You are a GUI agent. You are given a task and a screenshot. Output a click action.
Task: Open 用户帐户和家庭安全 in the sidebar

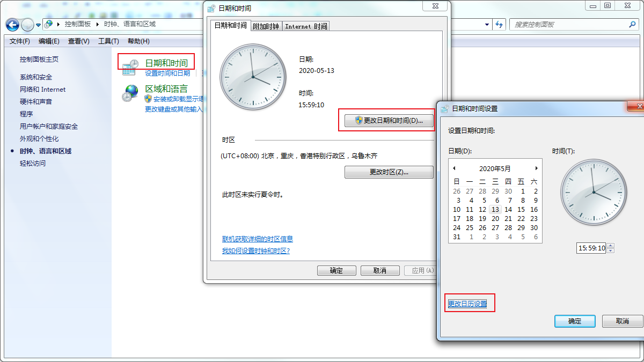click(x=49, y=127)
